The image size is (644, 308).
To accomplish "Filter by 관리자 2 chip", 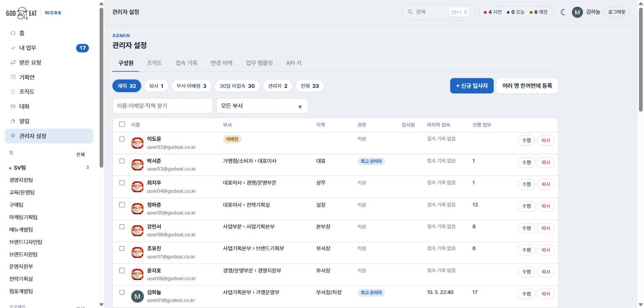I will point(278,86).
